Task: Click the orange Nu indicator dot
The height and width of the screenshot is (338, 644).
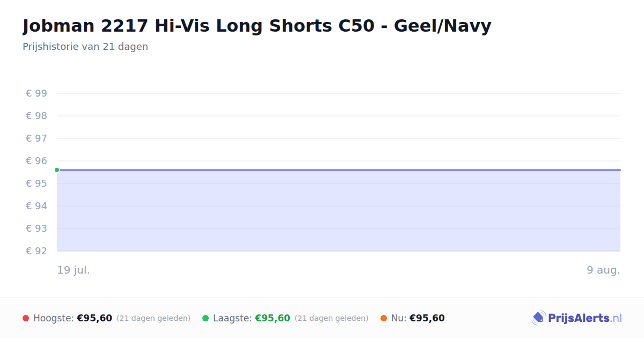Action: (384, 318)
